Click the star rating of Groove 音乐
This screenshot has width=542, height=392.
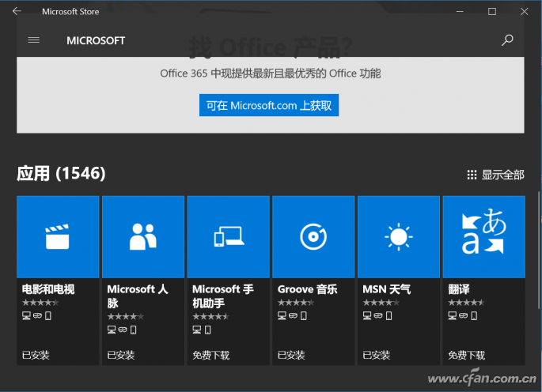pyautogui.click(x=296, y=303)
